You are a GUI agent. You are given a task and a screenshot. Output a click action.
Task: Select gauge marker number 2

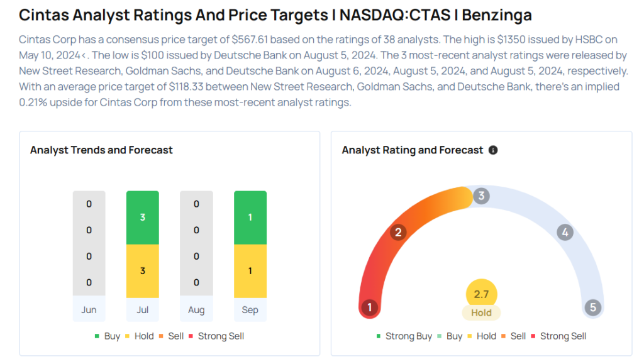397,233
